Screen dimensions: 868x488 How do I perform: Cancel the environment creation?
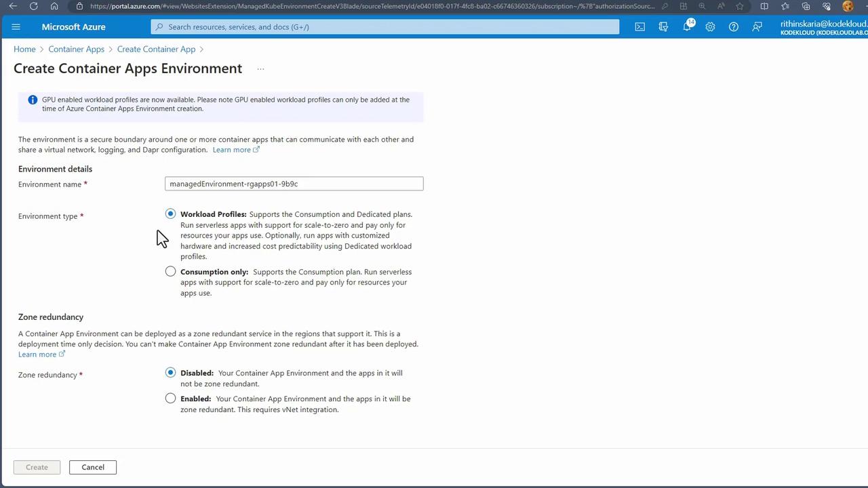click(93, 467)
